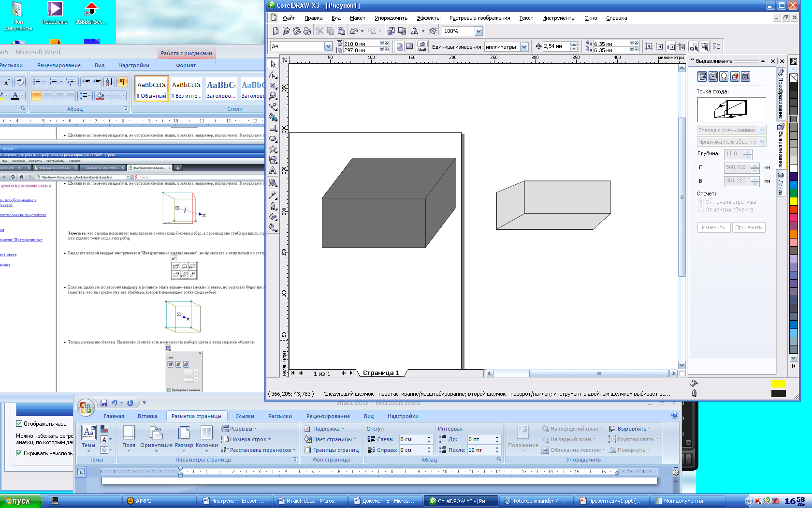Select Portrait page orientation button

399,46
